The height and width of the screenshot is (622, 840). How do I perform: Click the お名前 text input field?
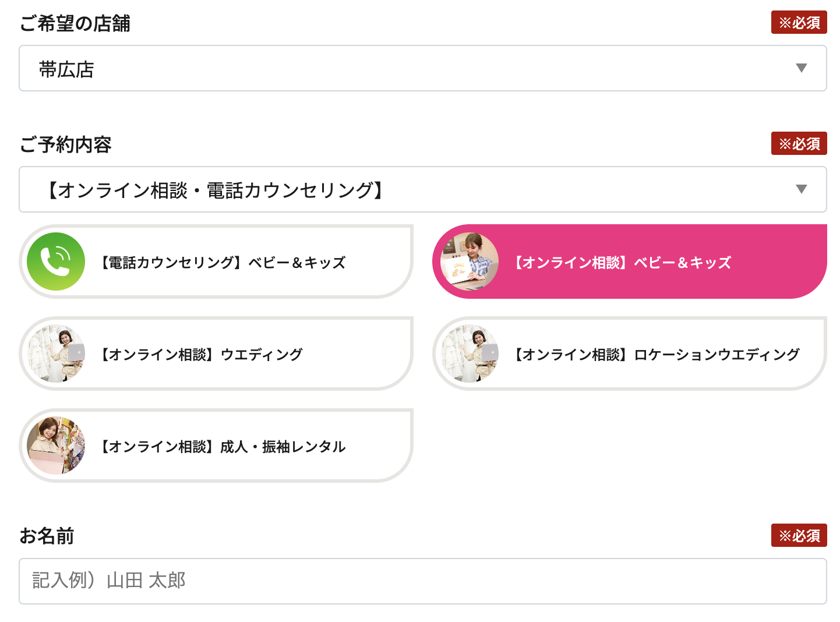422,581
